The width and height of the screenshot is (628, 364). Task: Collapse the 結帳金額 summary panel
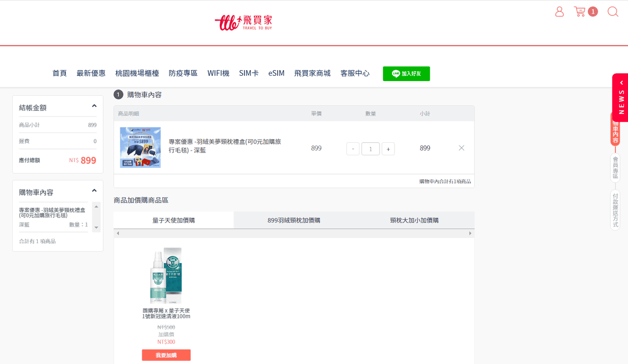tap(94, 105)
